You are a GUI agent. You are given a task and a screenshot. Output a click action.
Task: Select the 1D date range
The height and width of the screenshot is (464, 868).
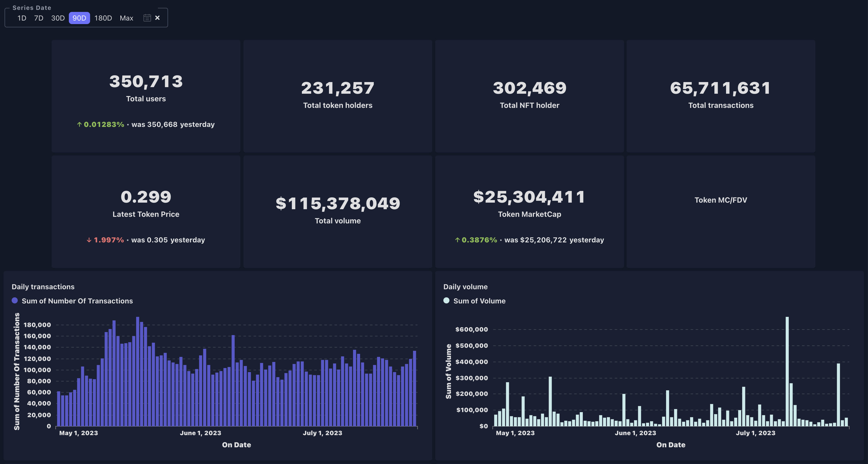22,18
